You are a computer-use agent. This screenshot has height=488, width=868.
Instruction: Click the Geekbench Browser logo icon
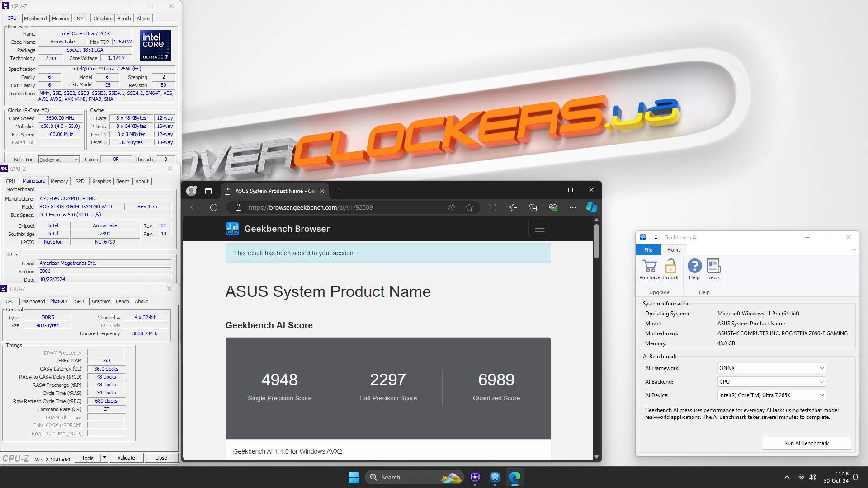(232, 229)
